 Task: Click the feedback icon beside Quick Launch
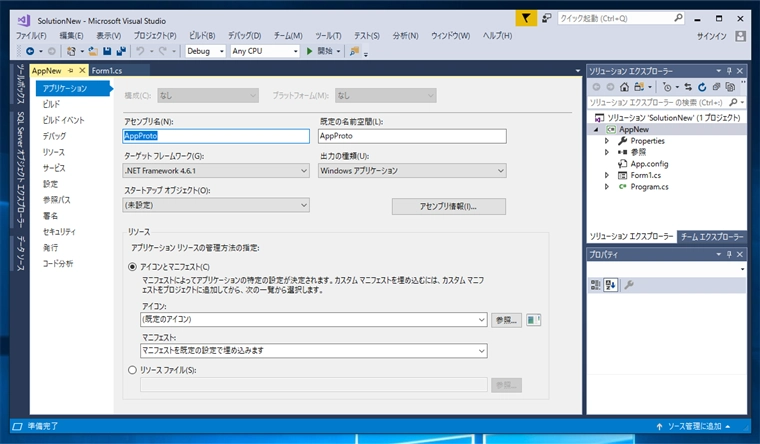[x=546, y=18]
